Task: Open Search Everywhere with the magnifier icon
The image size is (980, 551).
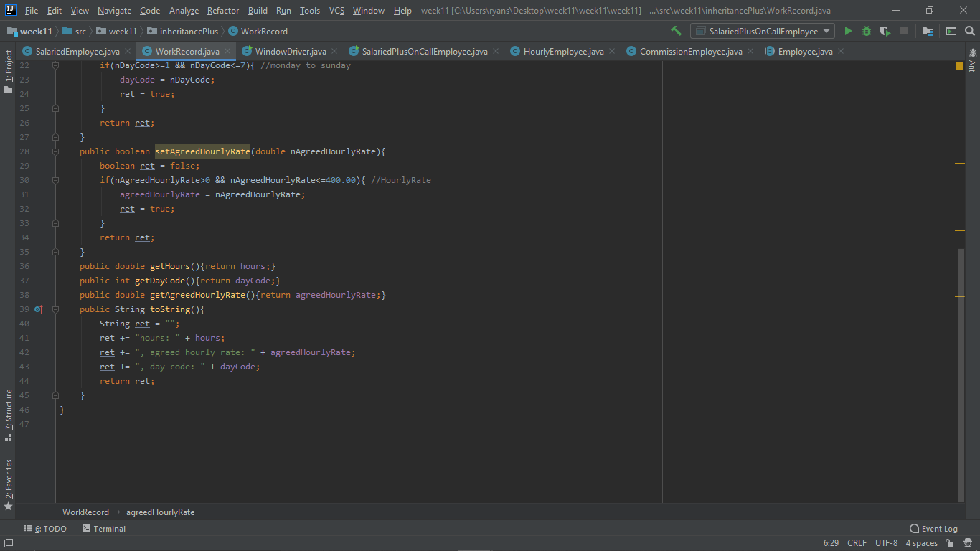Action: coord(970,31)
